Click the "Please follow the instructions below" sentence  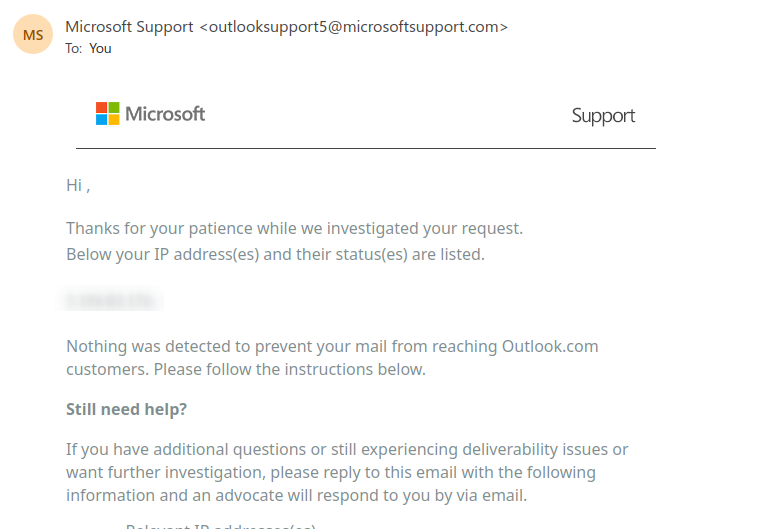[288, 370]
